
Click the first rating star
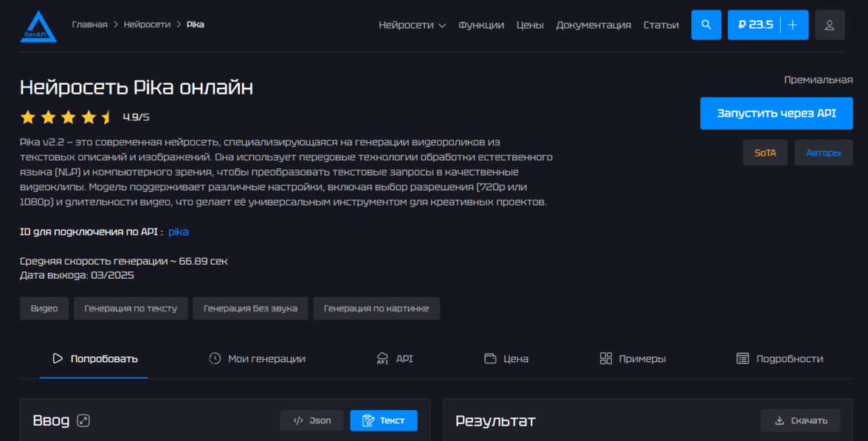[28, 117]
